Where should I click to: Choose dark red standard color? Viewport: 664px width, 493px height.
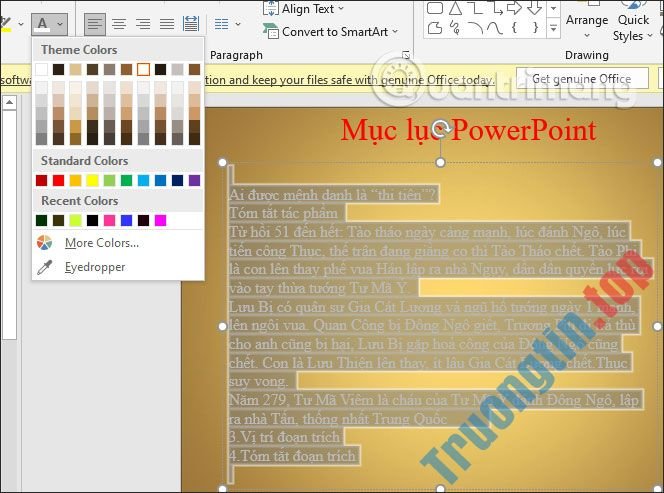(x=42, y=180)
